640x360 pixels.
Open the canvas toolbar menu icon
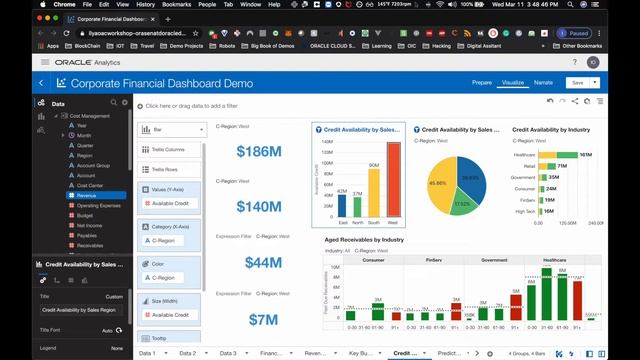pyautogui.click(x=600, y=101)
